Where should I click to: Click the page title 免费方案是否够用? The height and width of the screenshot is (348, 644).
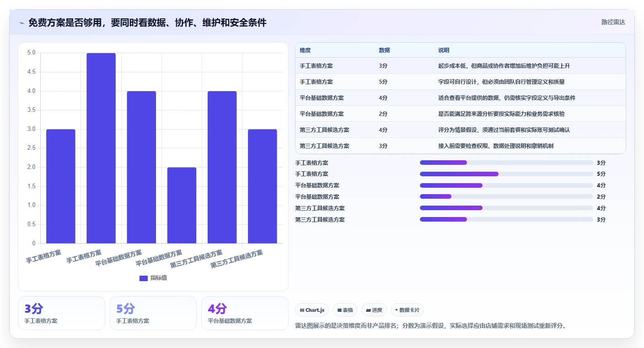pos(147,22)
